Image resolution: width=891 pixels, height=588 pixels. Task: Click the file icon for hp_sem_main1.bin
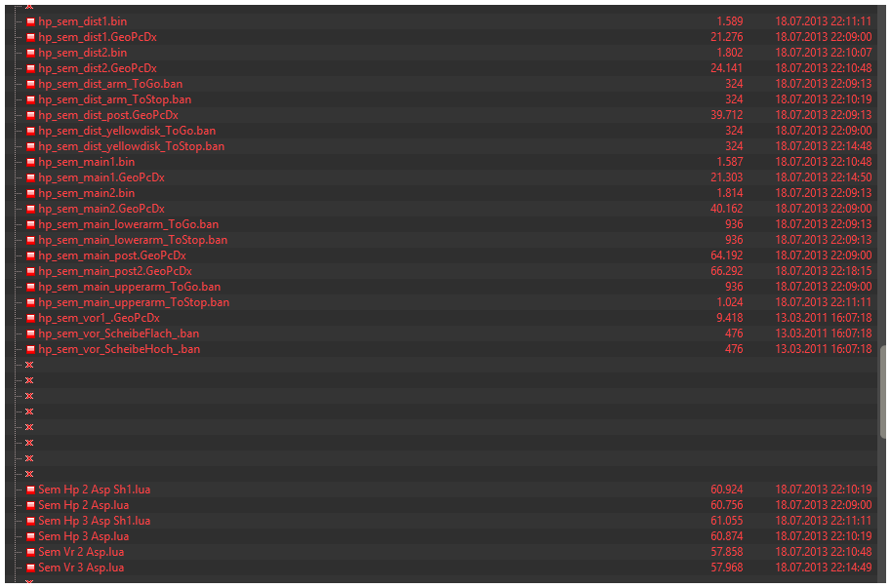pyautogui.click(x=30, y=162)
